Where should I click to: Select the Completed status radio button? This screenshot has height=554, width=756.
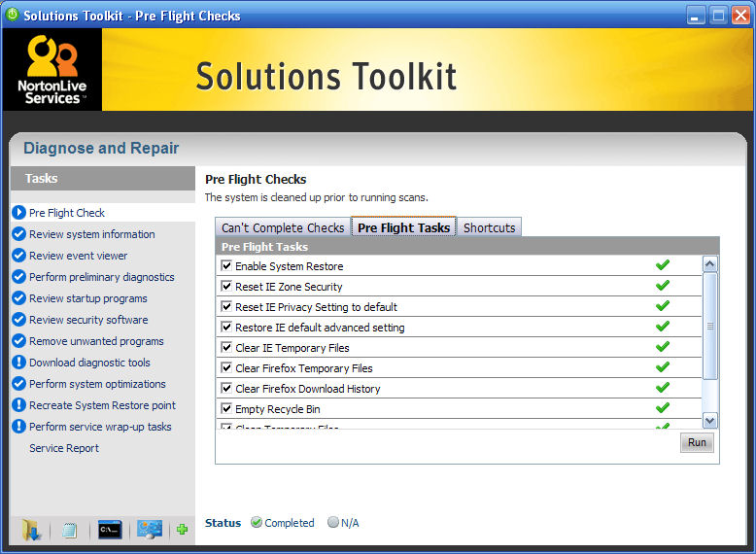pos(257,522)
